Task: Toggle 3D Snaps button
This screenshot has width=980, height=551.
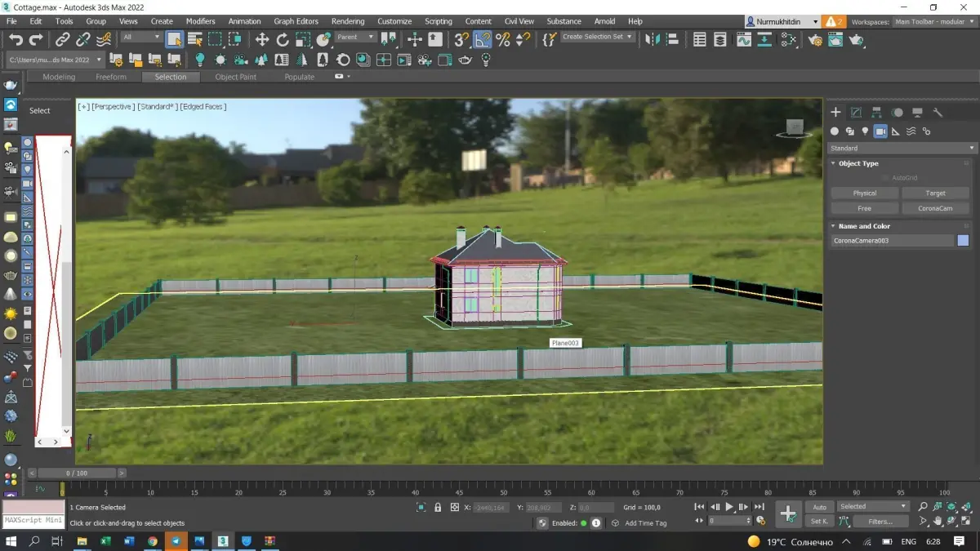Action: pos(462,39)
